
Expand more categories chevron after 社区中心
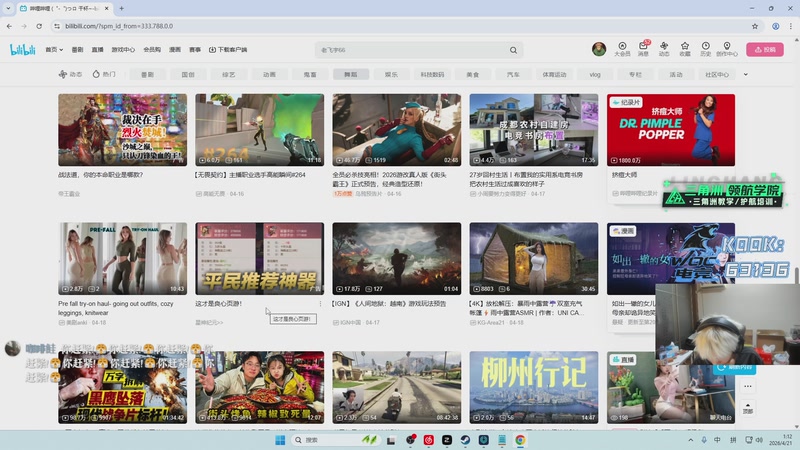(x=745, y=74)
